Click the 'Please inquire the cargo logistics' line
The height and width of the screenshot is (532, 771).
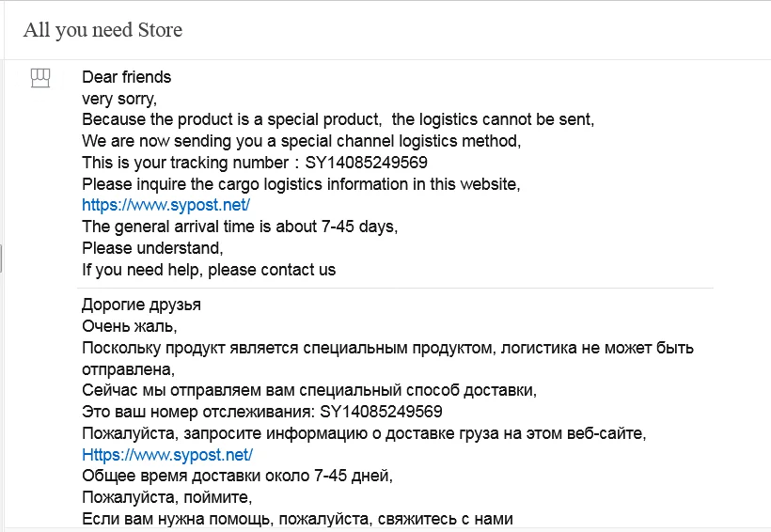[x=301, y=184]
